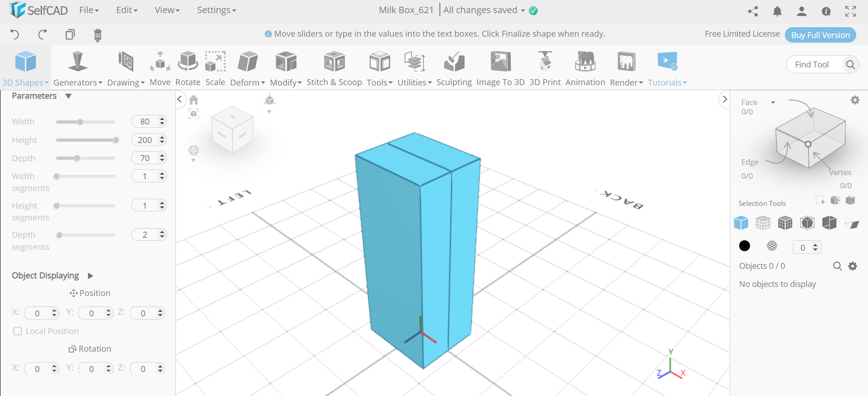This screenshot has height=396, width=868.
Task: Select the Scale tool
Action: click(215, 68)
